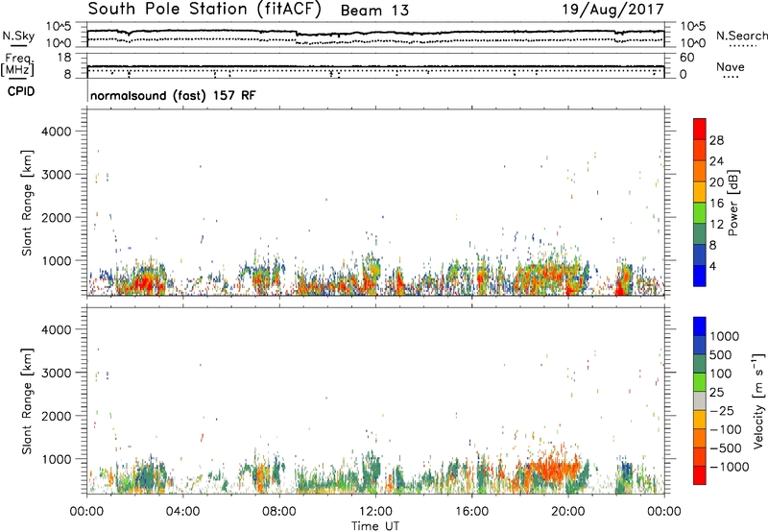Click the '-1000' Velocity color bar label
The width and height of the screenshot is (768, 532).
pyautogui.click(x=730, y=467)
